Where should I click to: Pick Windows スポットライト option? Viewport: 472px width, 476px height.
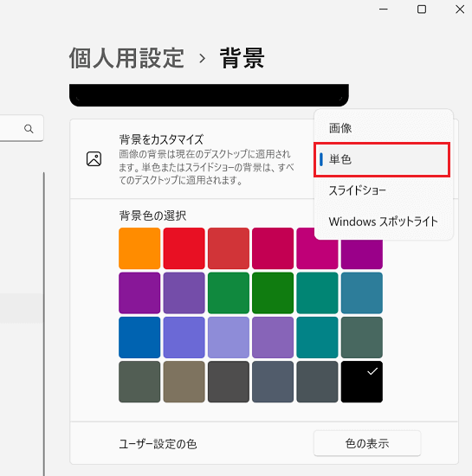click(x=384, y=222)
